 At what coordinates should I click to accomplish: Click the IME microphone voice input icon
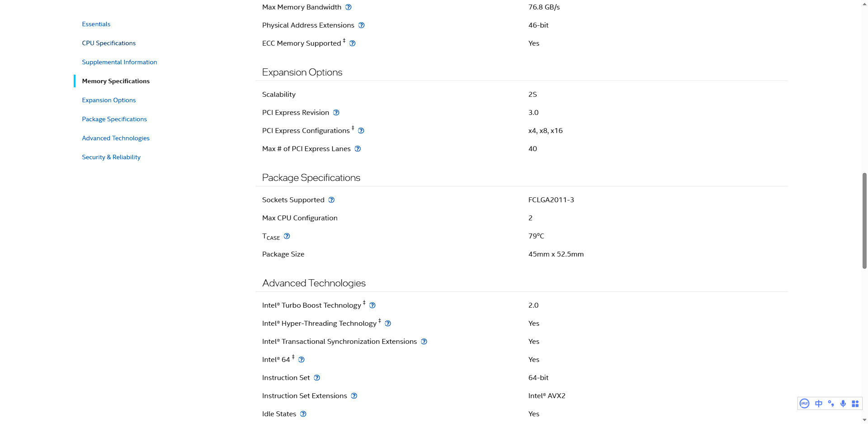843,404
